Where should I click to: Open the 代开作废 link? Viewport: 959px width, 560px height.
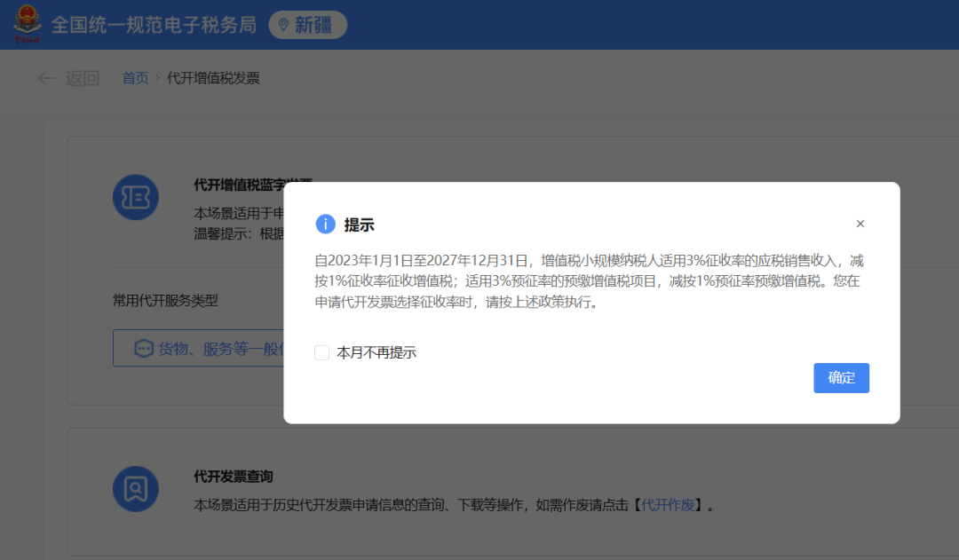[x=667, y=505]
